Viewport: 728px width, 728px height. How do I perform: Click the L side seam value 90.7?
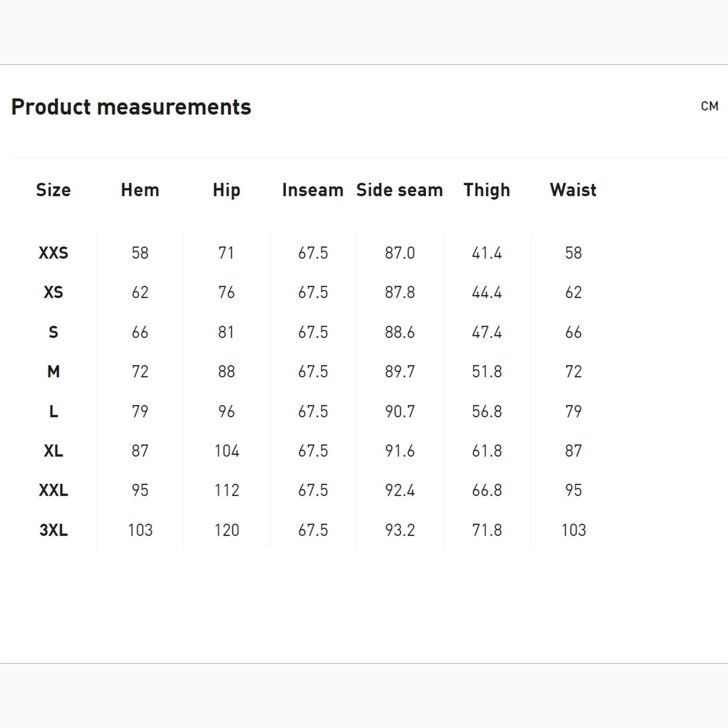click(399, 411)
